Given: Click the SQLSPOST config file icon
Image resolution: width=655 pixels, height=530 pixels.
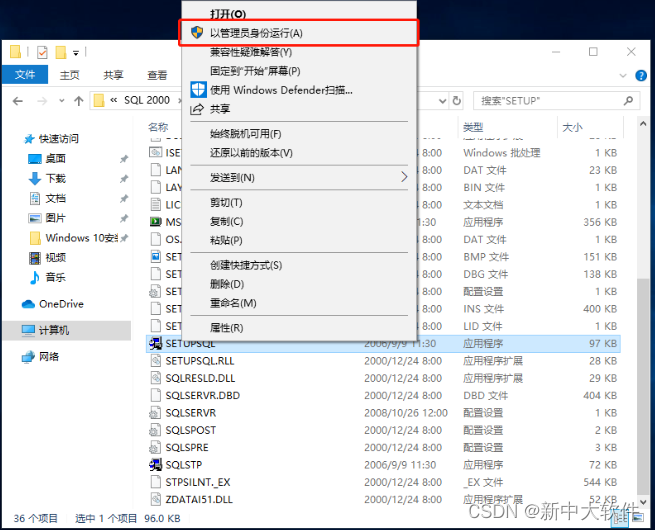Looking at the screenshot, I should click(155, 430).
